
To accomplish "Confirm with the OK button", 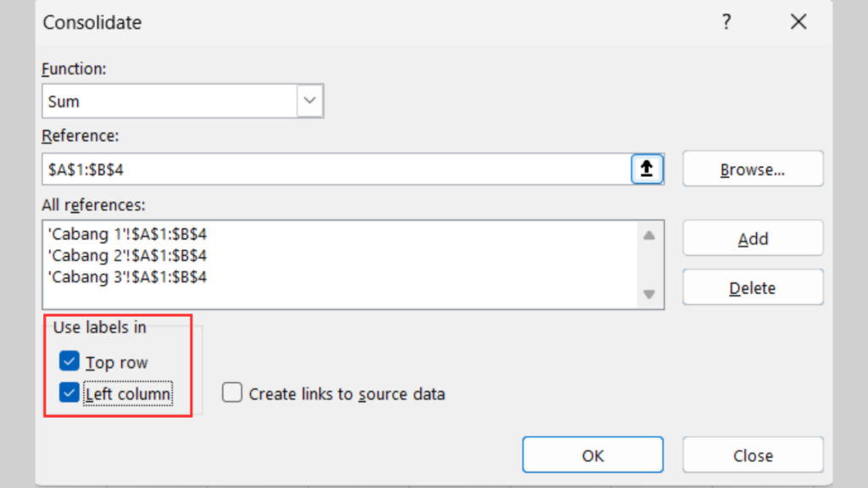I will tap(593, 456).
